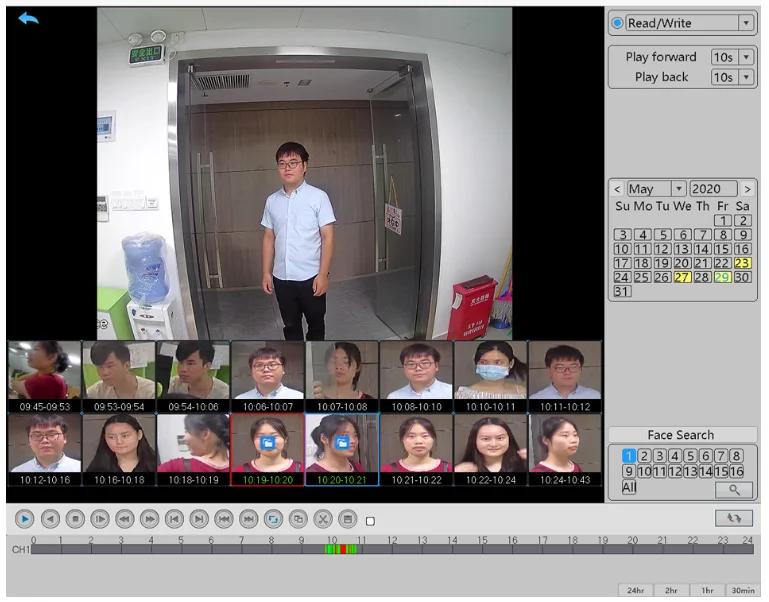
Task: Open the Read/Write dropdown
Action: coord(745,23)
